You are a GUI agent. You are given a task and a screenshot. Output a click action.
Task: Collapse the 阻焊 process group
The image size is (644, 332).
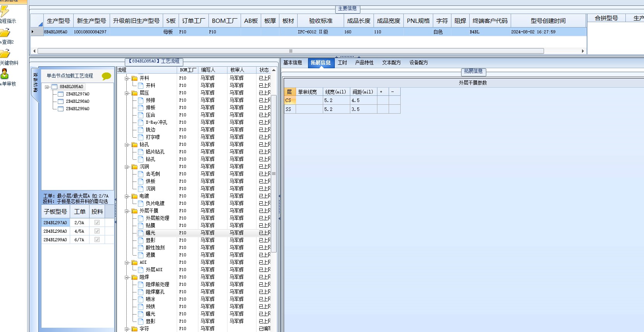point(127,277)
